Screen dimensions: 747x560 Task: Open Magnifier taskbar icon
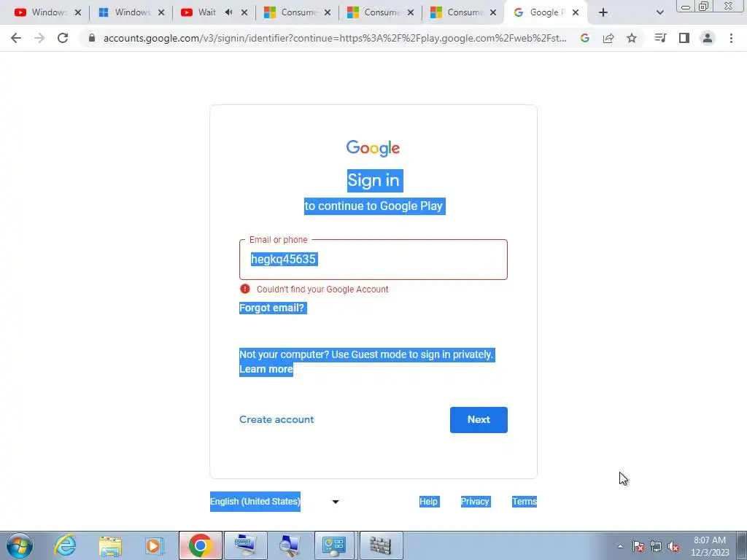(x=290, y=545)
